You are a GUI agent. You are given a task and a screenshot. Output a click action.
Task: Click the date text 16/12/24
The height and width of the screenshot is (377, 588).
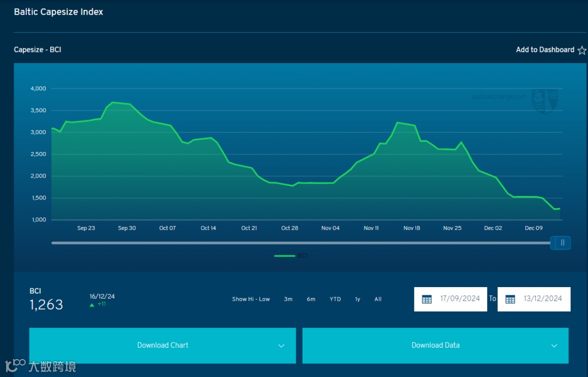pos(102,296)
